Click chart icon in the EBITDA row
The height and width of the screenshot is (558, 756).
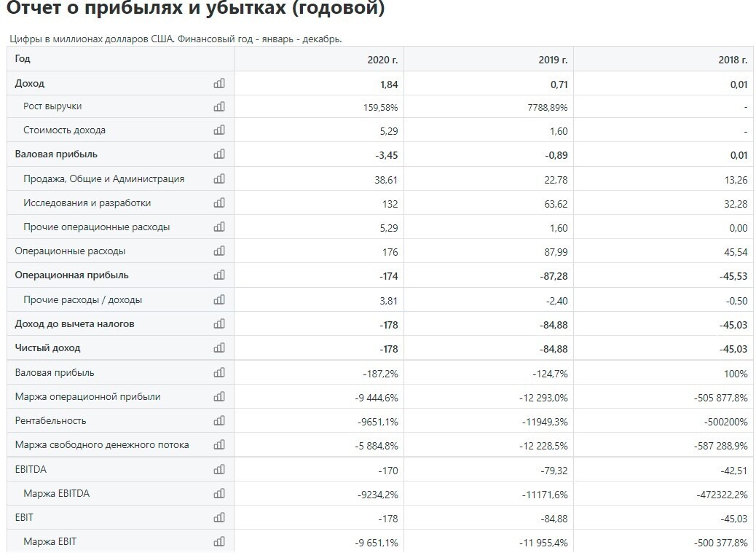pyautogui.click(x=219, y=469)
